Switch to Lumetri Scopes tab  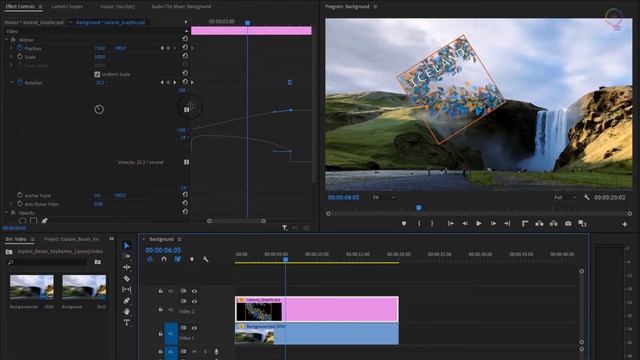coord(67,7)
